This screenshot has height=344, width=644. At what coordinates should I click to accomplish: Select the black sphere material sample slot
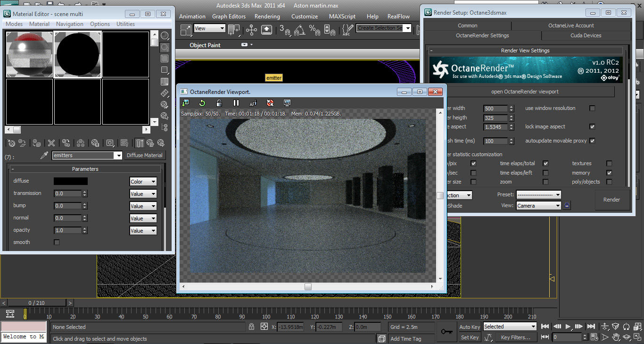[x=78, y=54]
